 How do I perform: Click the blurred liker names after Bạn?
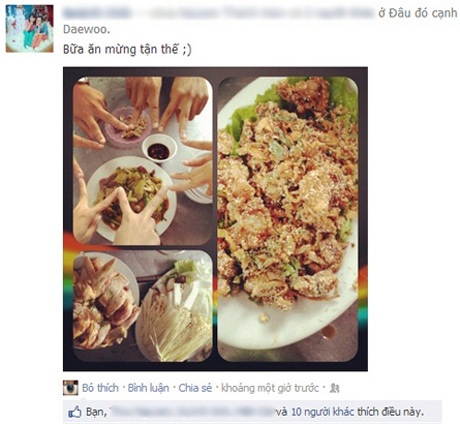pos(191,412)
